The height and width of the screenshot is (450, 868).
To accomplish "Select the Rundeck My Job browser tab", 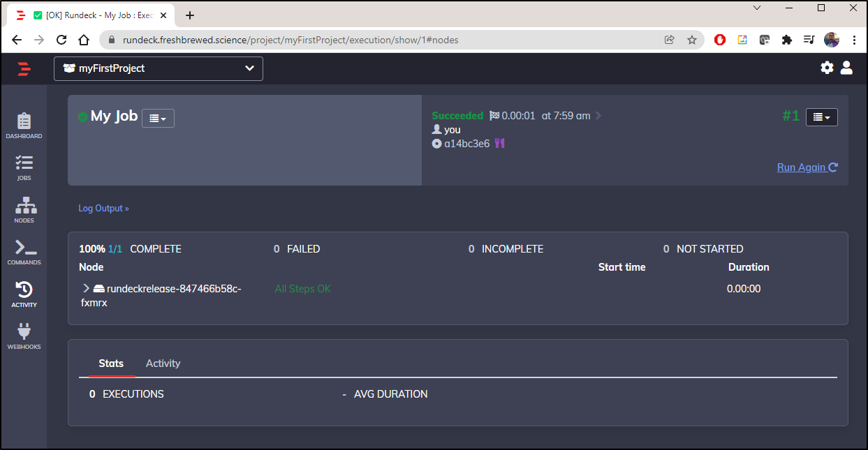I will [90, 15].
